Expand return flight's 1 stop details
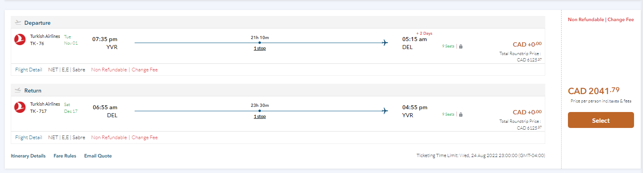The height and width of the screenshot is (173, 644). point(260,116)
